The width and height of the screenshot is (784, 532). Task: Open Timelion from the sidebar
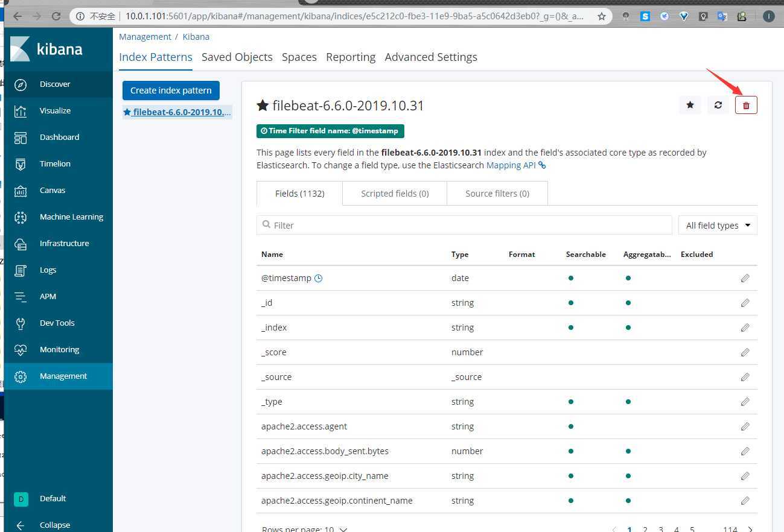[58, 163]
